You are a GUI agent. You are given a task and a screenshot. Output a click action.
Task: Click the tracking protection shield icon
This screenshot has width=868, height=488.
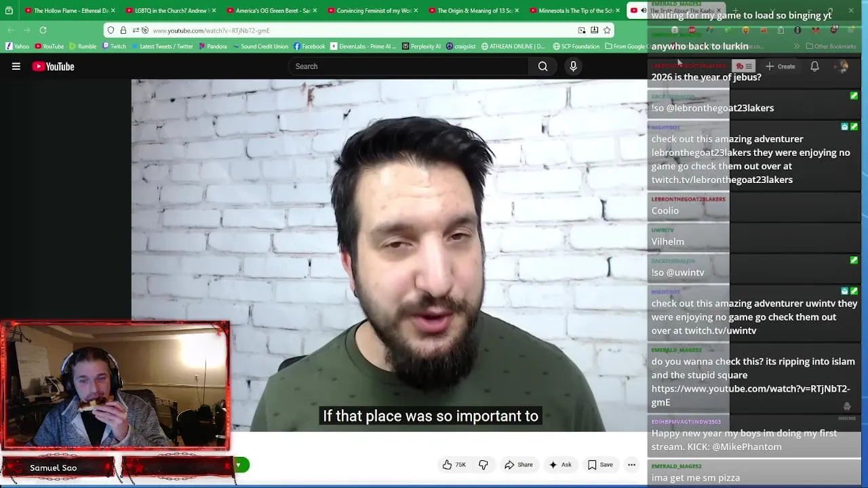click(111, 30)
